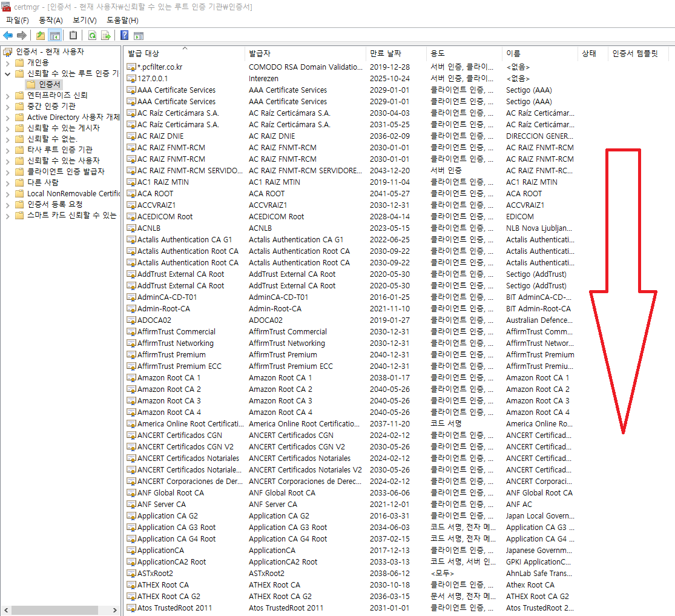Select the root tree item 인증서 - 현재 사용자
The width and height of the screenshot is (675, 616).
(x=50, y=51)
